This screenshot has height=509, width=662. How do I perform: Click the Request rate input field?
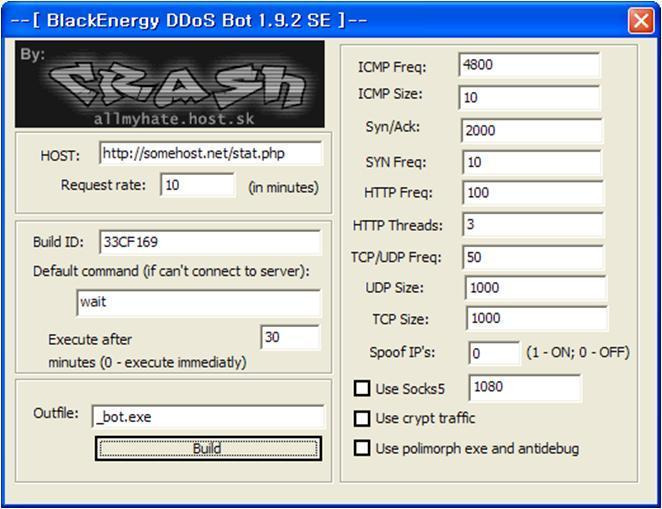point(197,185)
